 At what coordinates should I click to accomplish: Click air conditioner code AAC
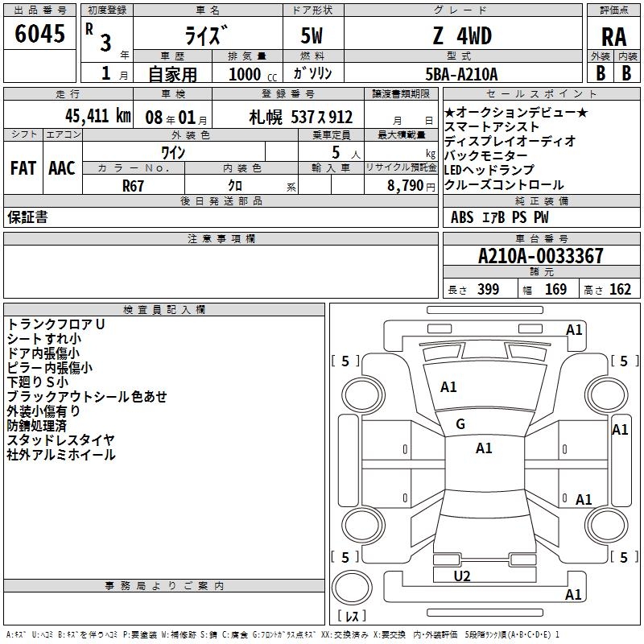point(62,168)
